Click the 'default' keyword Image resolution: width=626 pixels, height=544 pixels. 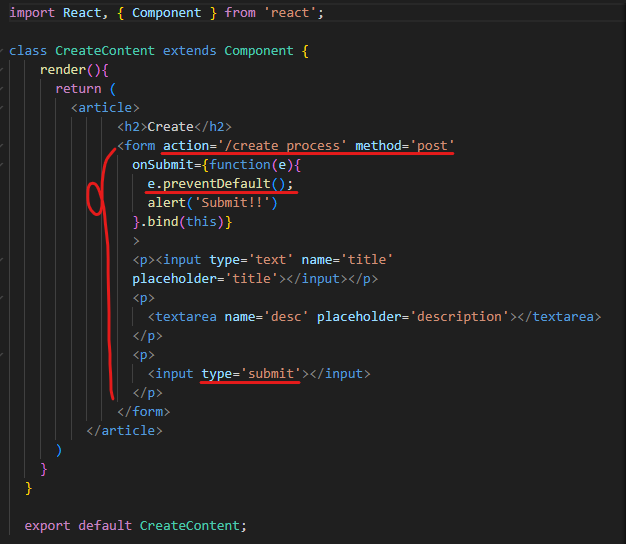point(105,526)
